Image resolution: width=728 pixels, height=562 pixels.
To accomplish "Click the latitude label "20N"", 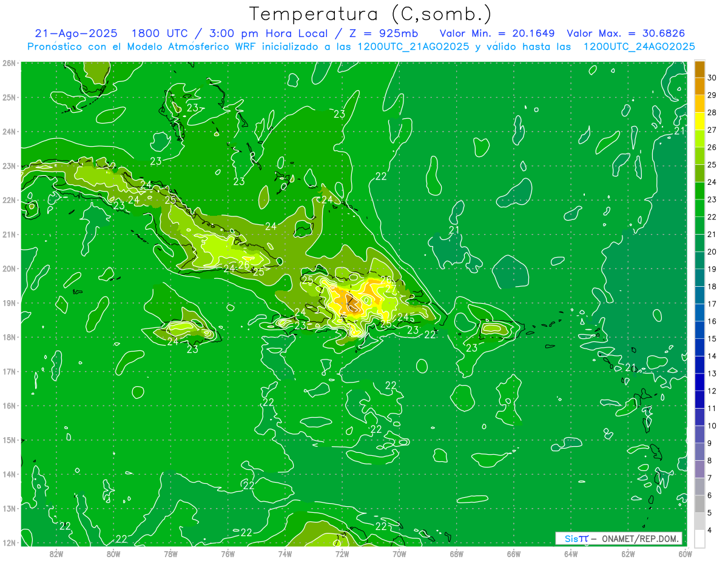I will click(9, 269).
